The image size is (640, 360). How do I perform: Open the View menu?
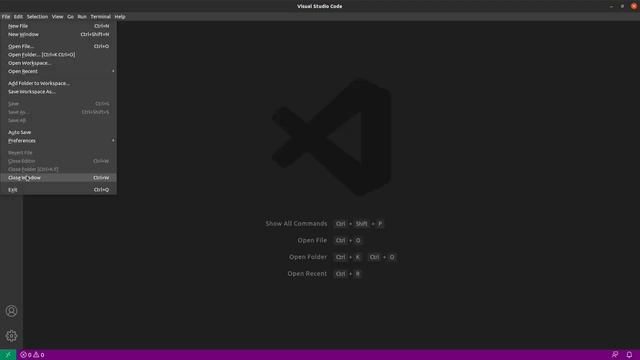[x=58, y=17]
